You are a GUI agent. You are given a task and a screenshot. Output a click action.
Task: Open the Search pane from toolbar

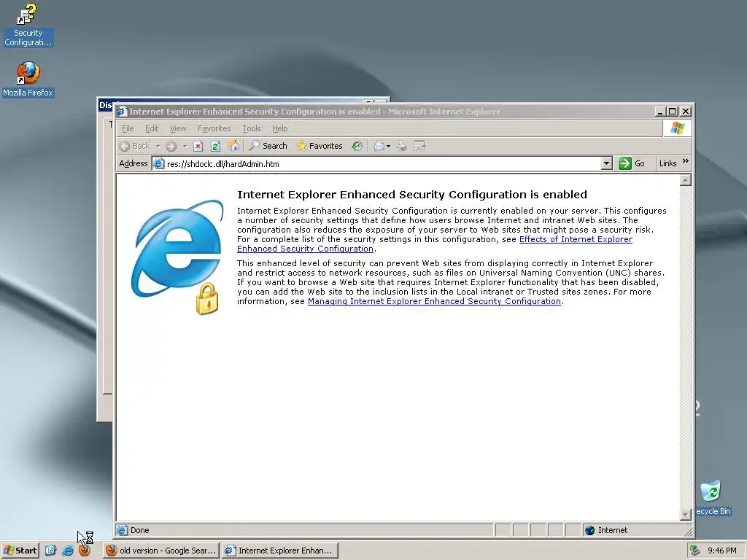(x=268, y=146)
